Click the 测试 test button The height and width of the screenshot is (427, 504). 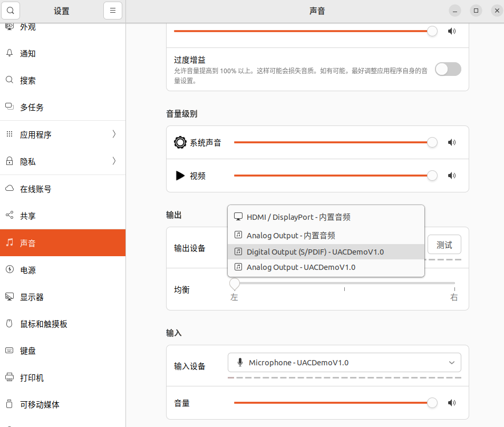click(444, 245)
